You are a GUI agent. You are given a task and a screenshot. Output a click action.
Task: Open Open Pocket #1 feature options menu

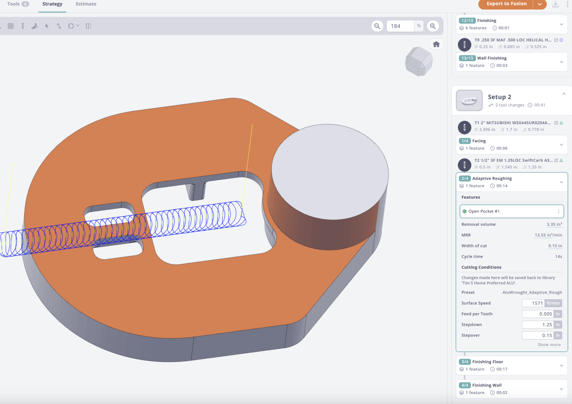tap(558, 211)
